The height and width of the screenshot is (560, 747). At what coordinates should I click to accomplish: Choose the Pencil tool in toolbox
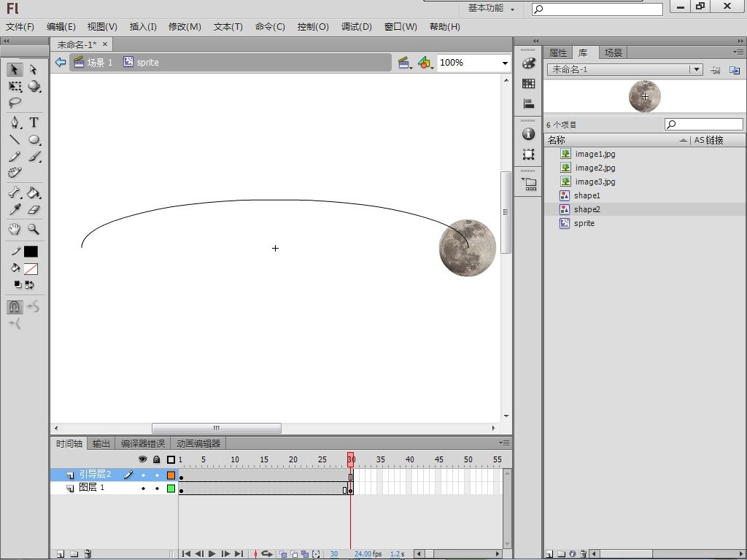coord(15,157)
